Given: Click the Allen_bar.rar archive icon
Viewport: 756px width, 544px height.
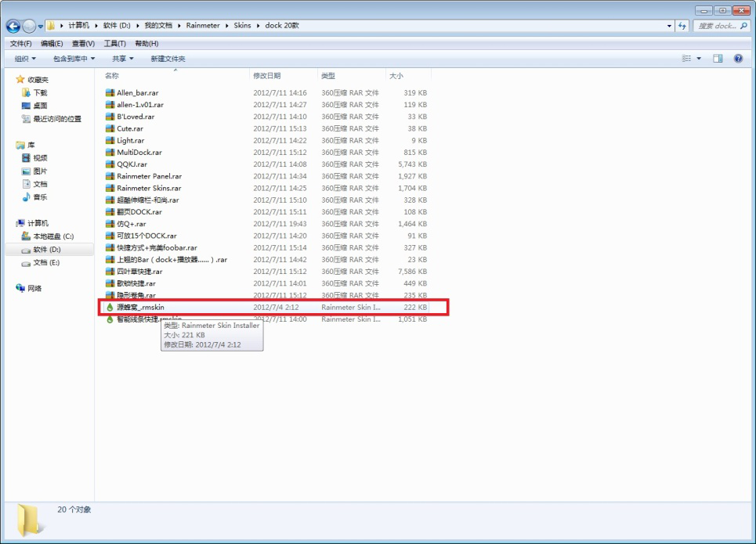Looking at the screenshot, I should (x=110, y=92).
